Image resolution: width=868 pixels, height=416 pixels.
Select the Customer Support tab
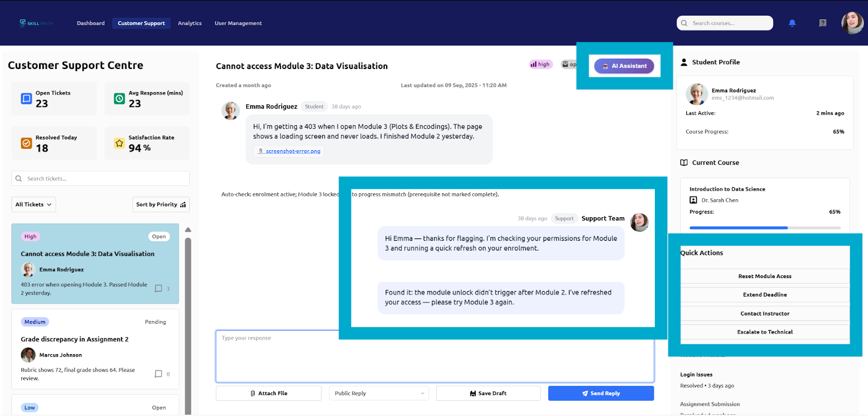(141, 23)
